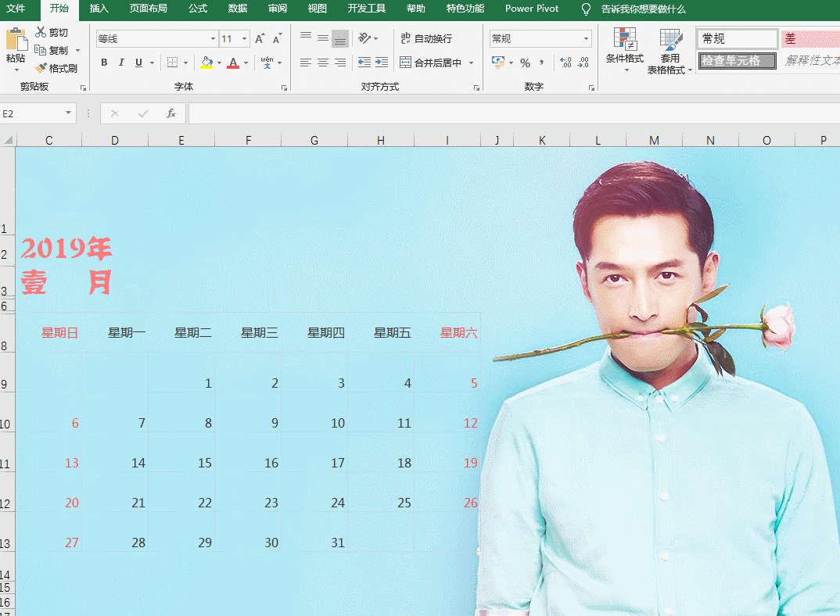Click the Select All corner button

(x=8, y=141)
